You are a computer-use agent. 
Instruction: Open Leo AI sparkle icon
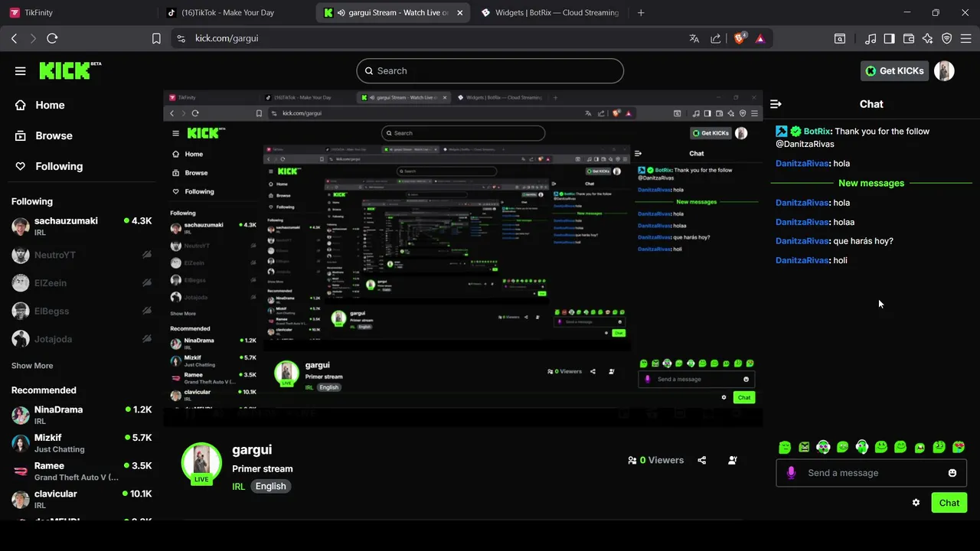pyautogui.click(x=928, y=38)
